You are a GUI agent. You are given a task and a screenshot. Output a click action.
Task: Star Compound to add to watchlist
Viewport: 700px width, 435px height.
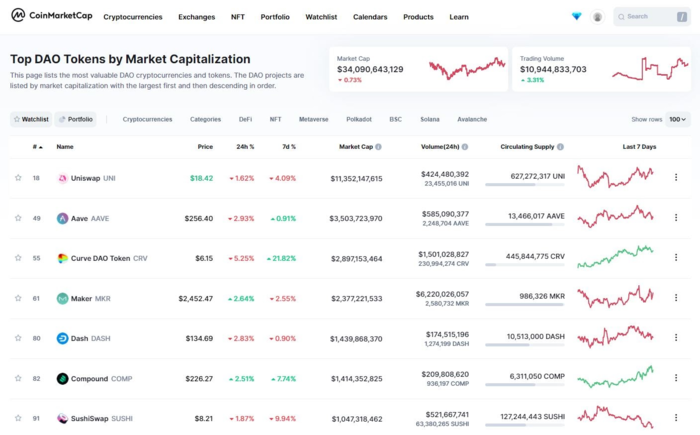(x=18, y=378)
